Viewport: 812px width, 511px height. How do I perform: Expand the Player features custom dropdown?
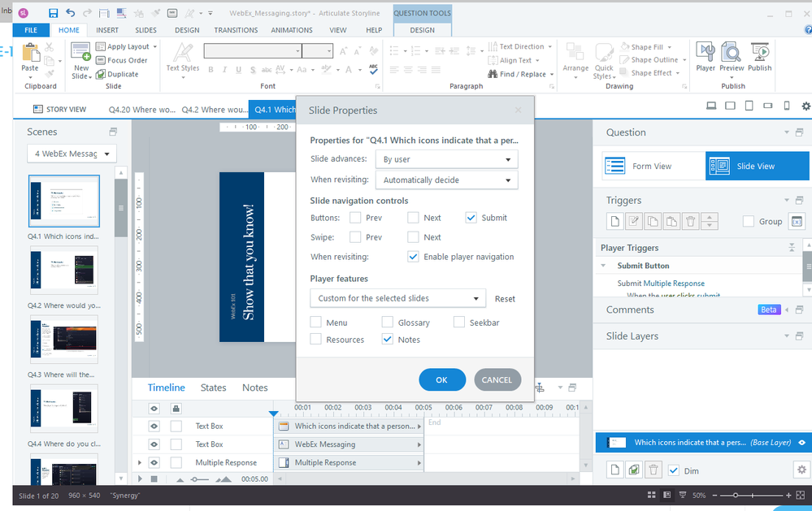click(397, 298)
